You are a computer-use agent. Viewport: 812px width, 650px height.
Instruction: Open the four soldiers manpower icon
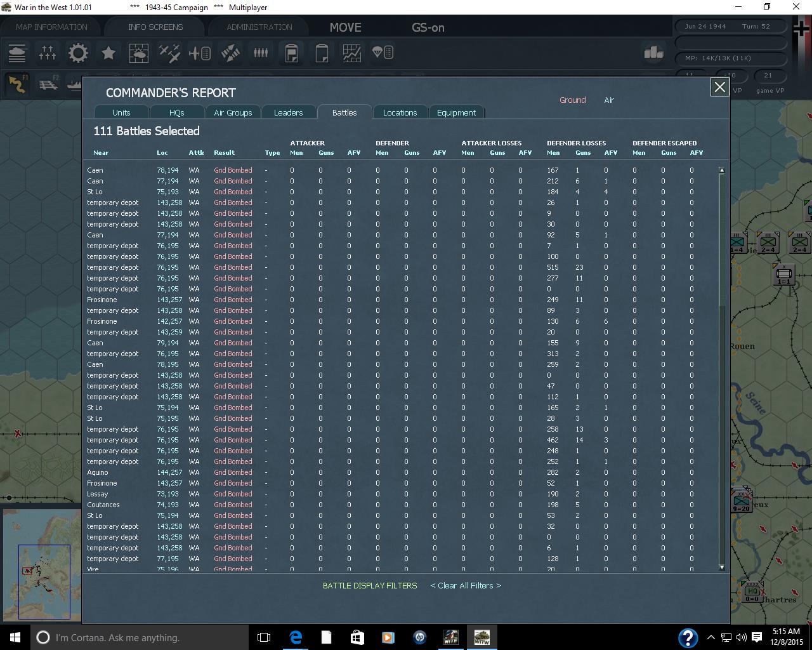pyautogui.click(x=261, y=53)
